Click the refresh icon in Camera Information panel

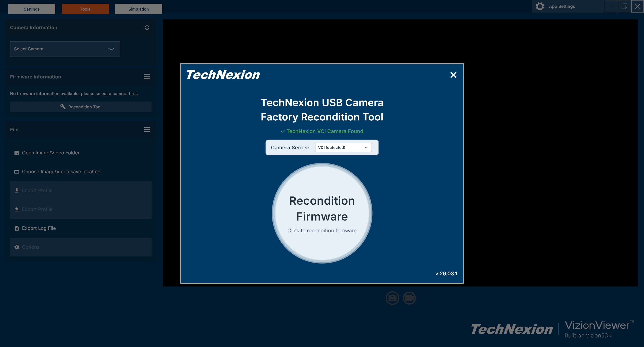147,27
